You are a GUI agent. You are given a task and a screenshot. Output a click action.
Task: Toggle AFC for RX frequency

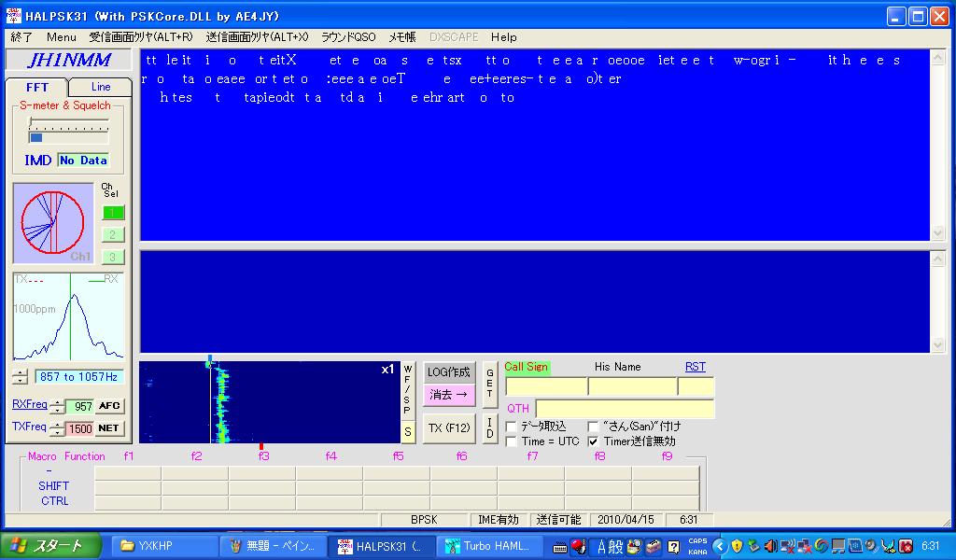(109, 406)
